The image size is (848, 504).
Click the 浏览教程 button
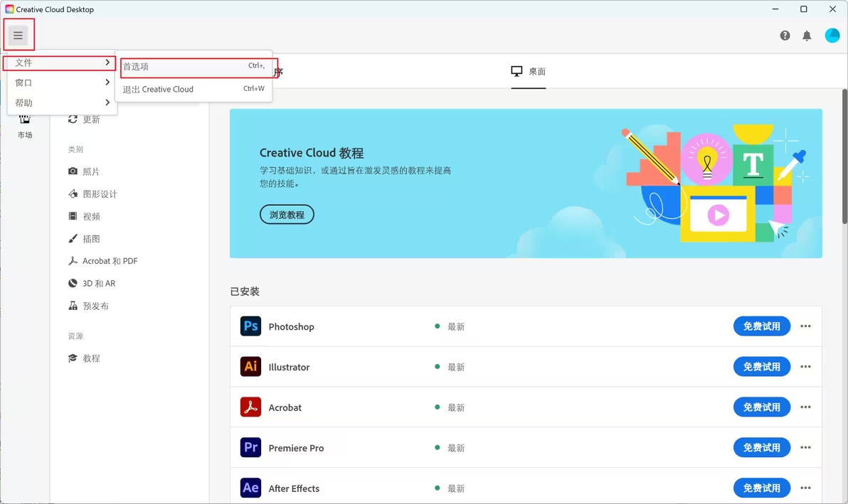287,214
